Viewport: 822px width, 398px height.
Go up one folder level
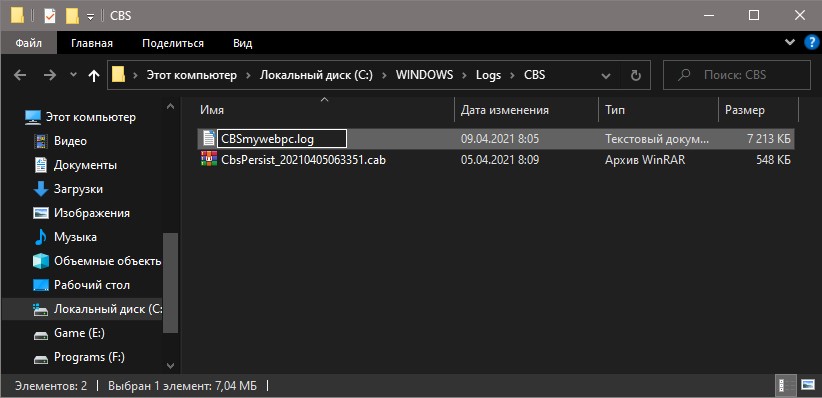tap(94, 76)
